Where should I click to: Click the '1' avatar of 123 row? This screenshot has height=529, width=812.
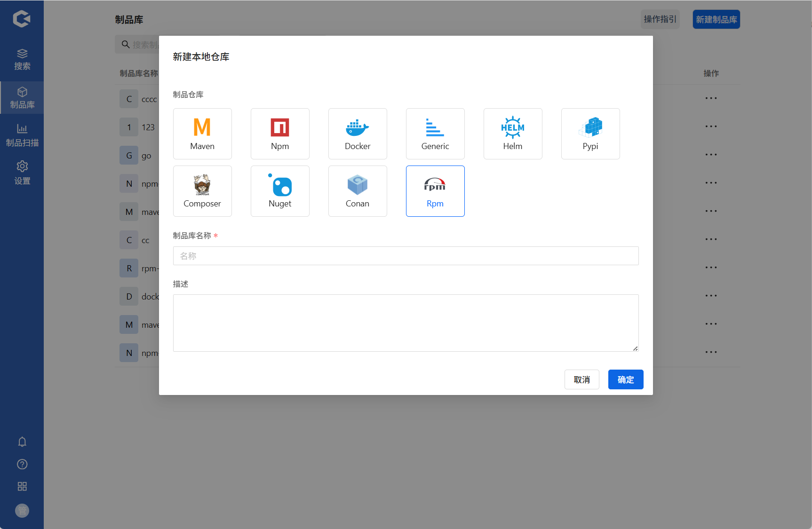point(129,127)
